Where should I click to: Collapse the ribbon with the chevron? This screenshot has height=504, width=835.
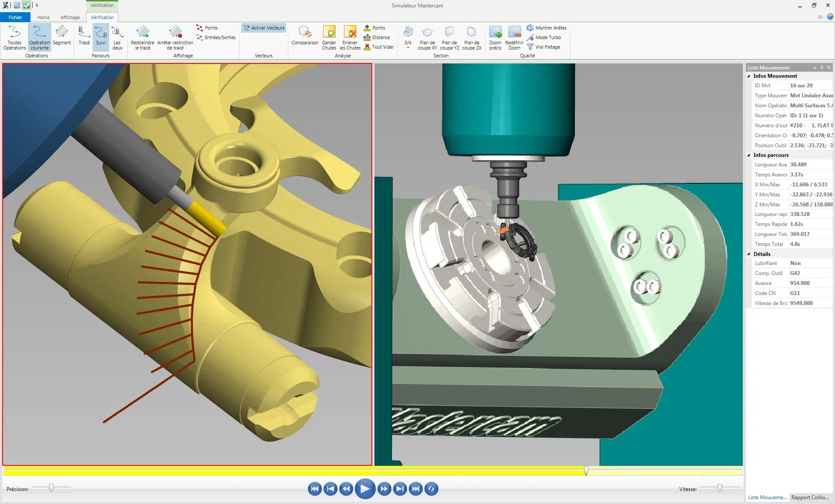point(820,17)
